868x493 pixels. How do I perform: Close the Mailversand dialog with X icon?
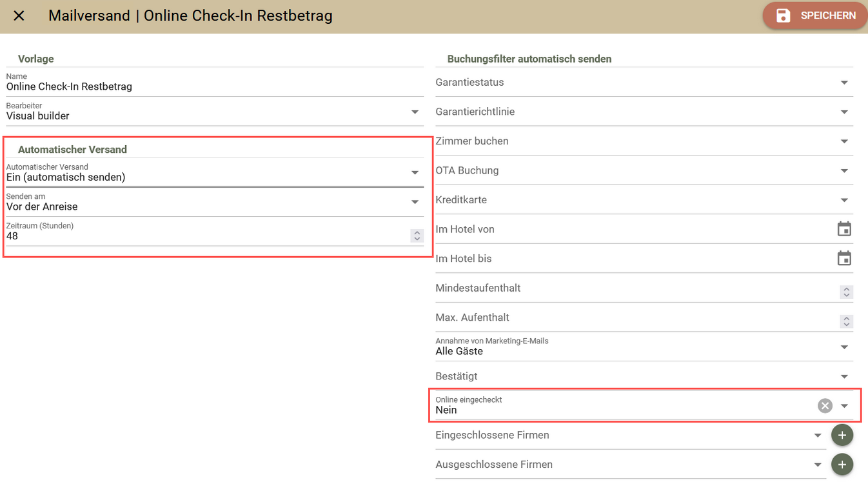click(x=19, y=15)
